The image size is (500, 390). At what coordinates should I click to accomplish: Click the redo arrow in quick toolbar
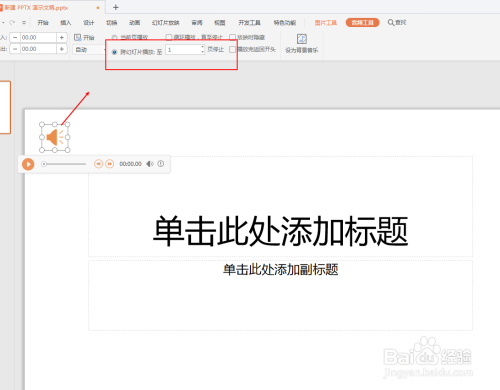12,22
